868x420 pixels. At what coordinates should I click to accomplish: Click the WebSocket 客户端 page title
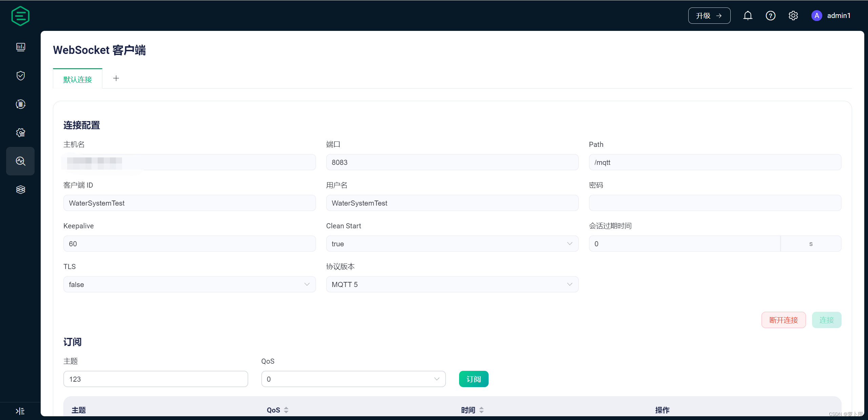(99, 50)
